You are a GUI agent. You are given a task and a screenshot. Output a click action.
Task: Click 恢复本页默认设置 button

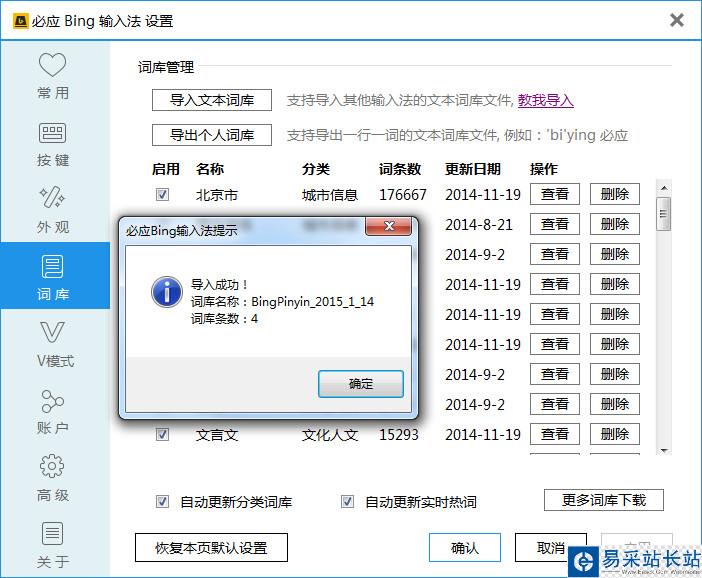(211, 548)
